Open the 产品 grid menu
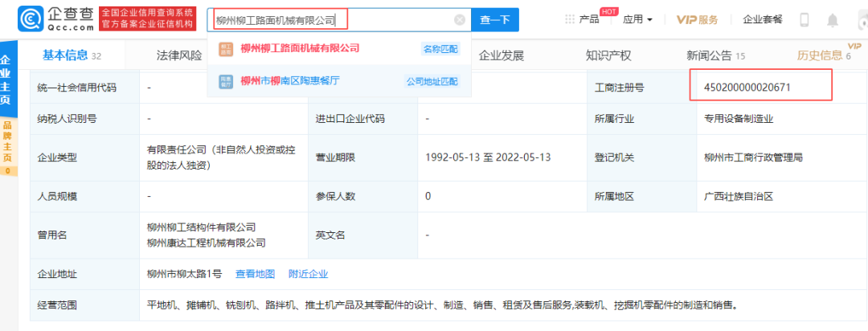 tap(583, 19)
